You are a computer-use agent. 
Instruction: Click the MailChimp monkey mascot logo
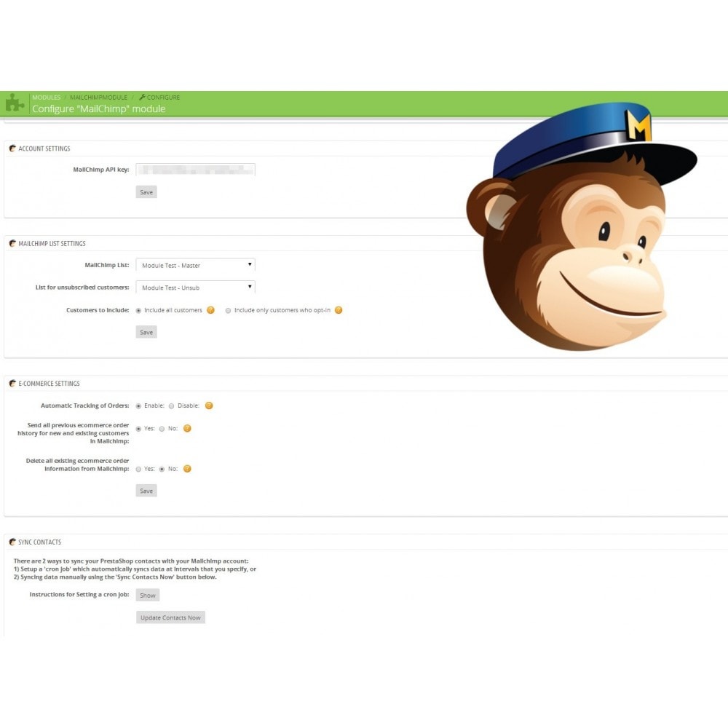(x=581, y=226)
